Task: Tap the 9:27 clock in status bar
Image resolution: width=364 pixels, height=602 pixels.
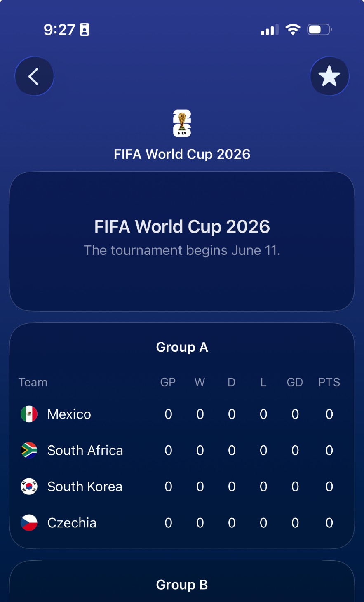Action: [x=59, y=30]
